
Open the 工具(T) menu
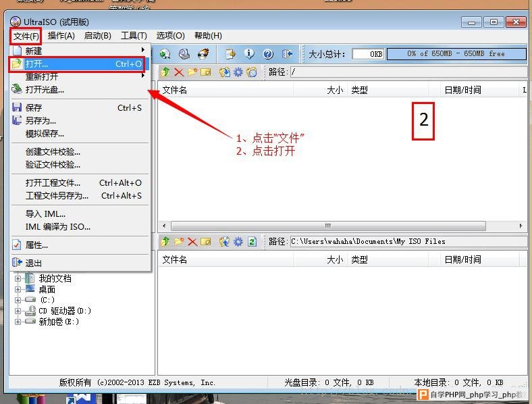[x=134, y=36]
